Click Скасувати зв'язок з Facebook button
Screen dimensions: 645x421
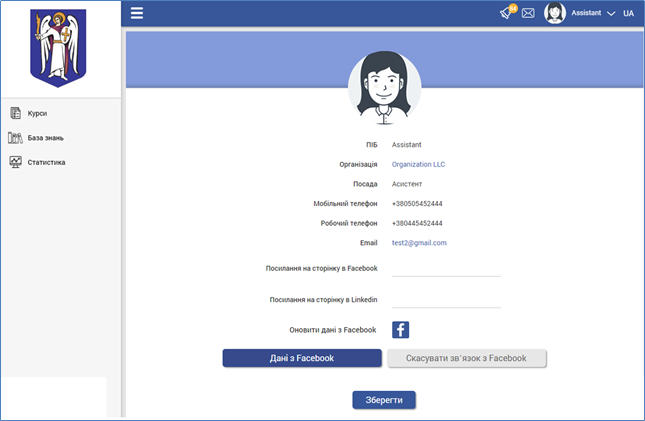coord(467,358)
